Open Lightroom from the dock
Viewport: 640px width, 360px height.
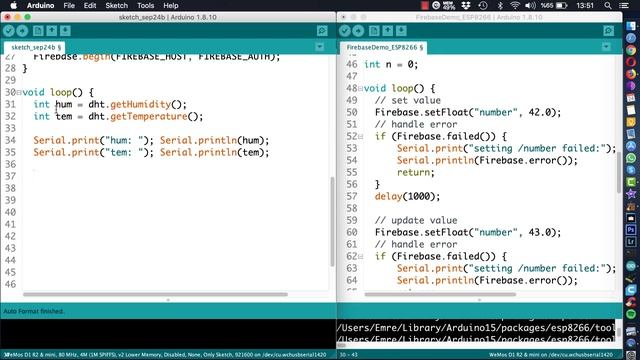click(x=631, y=242)
